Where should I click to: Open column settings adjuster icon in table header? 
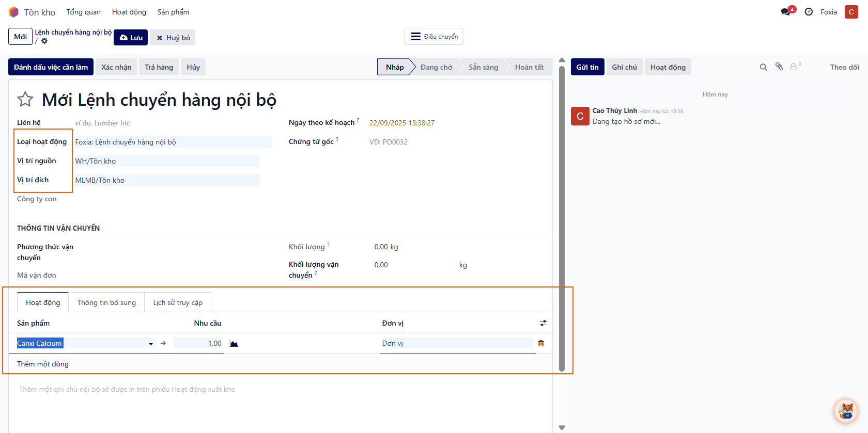click(x=543, y=323)
